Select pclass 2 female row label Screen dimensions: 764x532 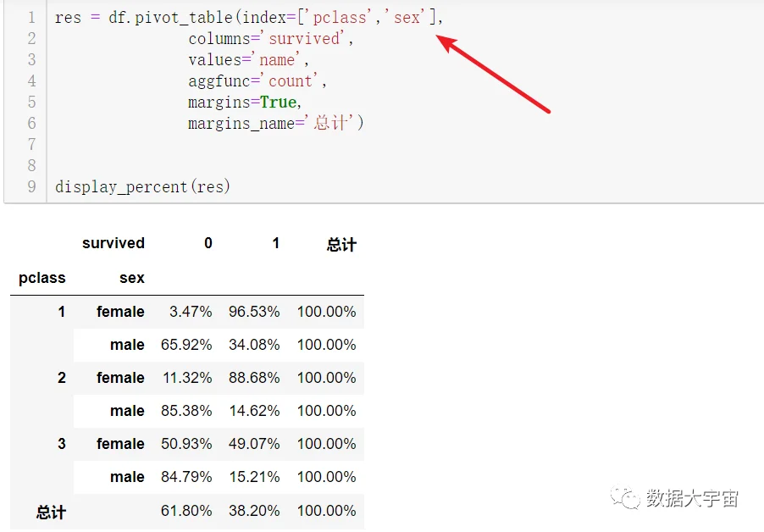click(120, 378)
